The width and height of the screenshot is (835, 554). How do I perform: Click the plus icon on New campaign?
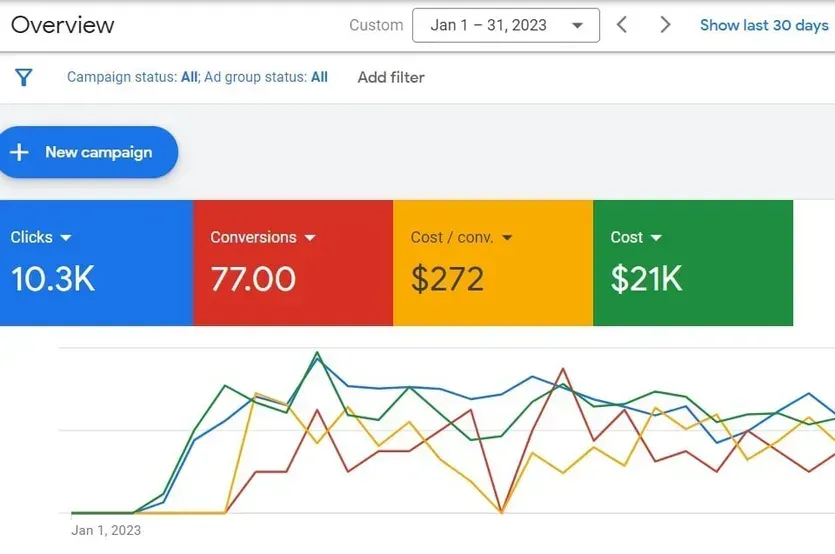point(19,152)
